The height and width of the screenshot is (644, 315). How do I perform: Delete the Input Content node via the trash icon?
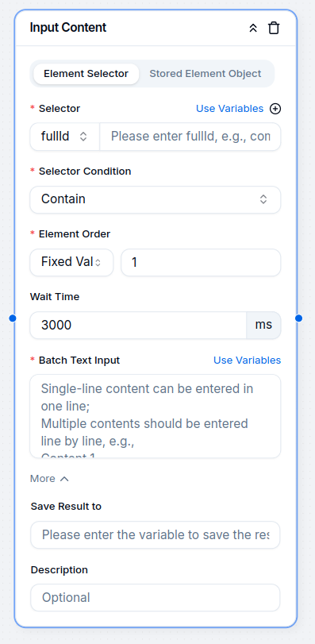point(274,28)
